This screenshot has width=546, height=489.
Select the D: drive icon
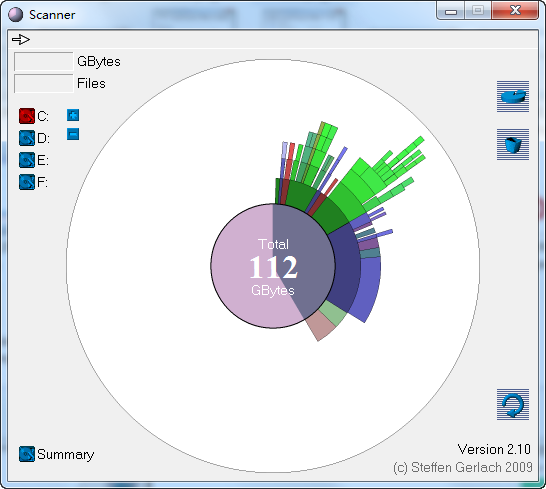27,138
